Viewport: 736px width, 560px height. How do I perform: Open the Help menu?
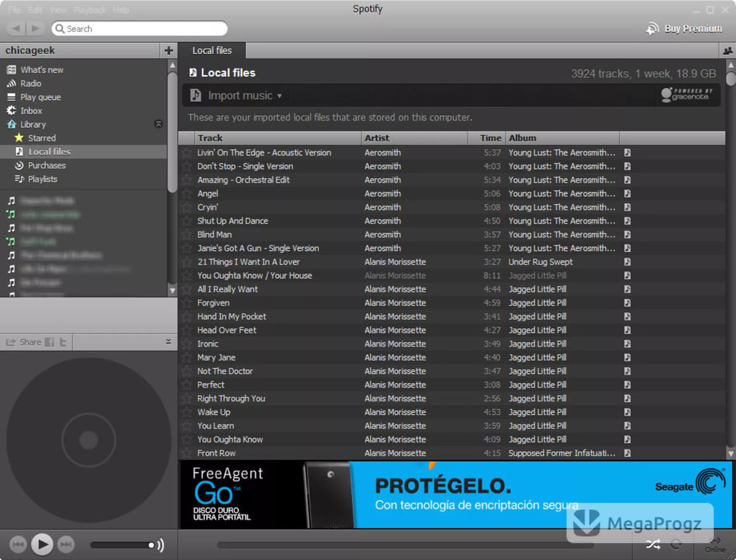121,10
